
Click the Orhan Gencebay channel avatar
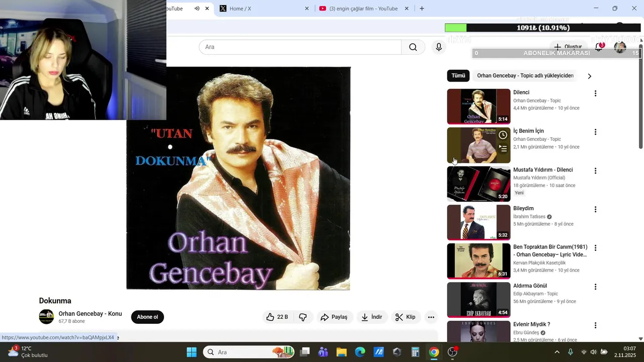(x=46, y=317)
